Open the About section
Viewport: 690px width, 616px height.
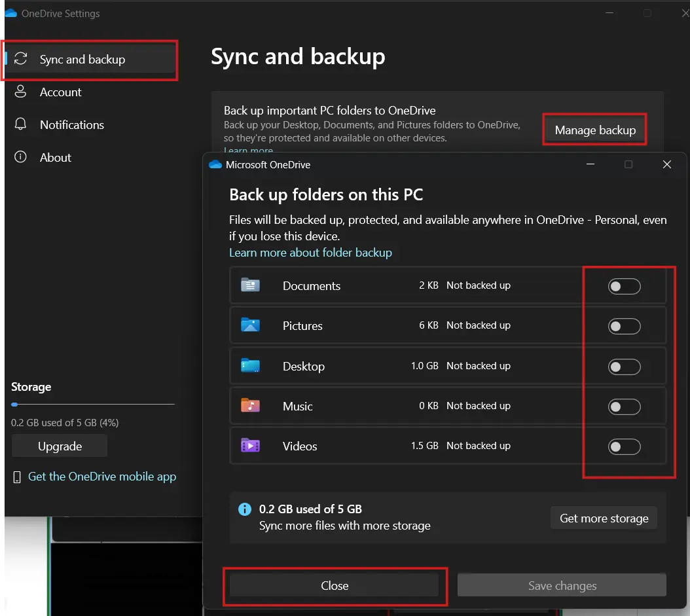tap(56, 158)
